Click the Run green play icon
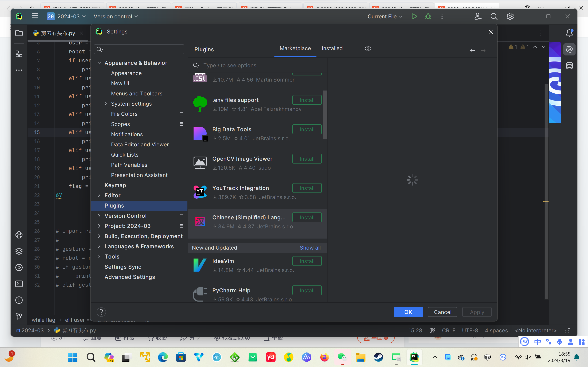Screen dimensions: 588x367 tap(414, 17)
